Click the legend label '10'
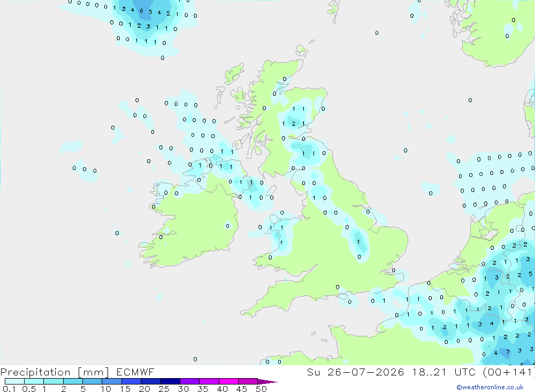 point(105,389)
